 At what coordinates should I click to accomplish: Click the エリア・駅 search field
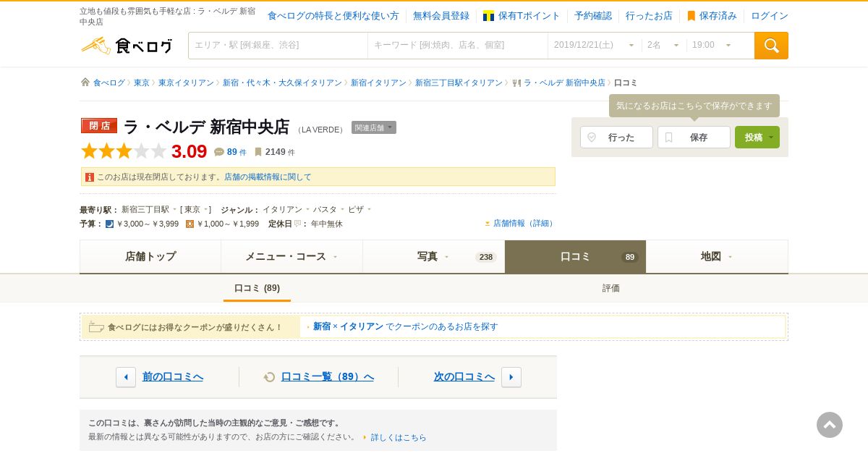pyautogui.click(x=278, y=45)
